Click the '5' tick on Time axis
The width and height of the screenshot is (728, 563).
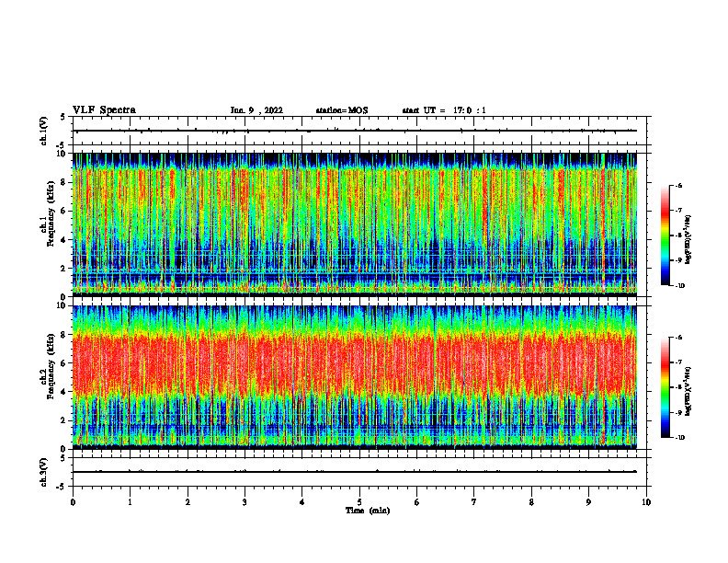(359, 502)
